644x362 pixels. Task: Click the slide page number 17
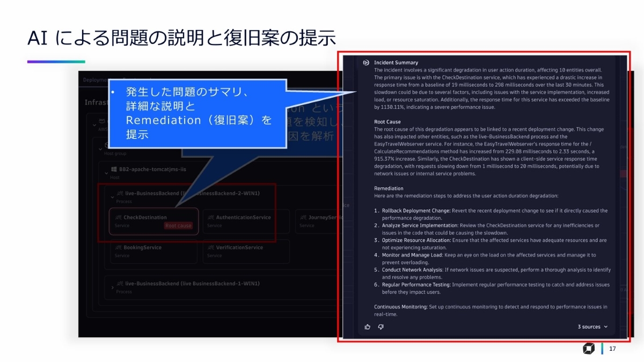pos(612,349)
